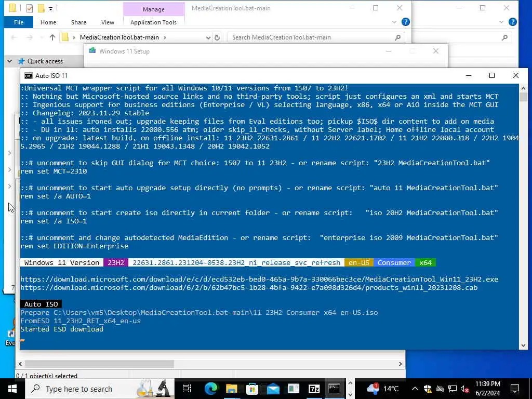Open the 7-Zip taskbar icon

tap(314, 389)
